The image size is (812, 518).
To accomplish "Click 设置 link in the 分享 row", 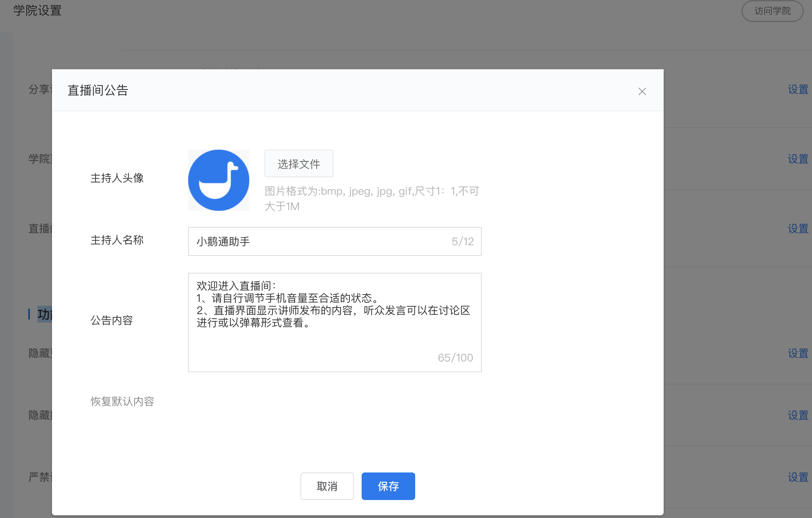I will coord(798,90).
